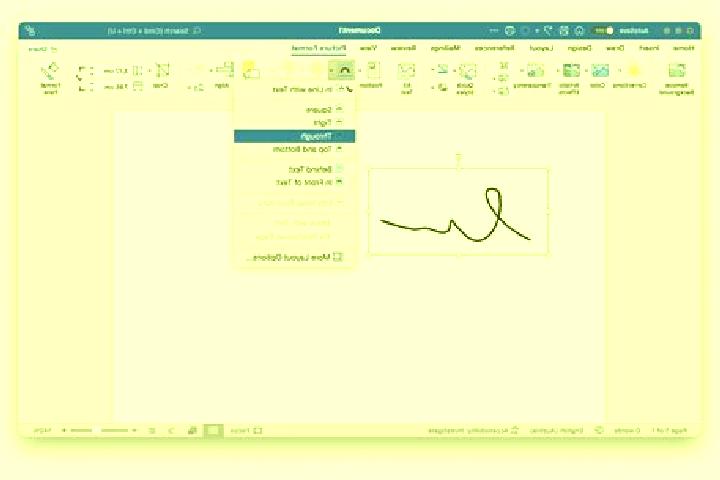This screenshot has width=720, height=480.
Task: Choose In Front of Text wrapping
Action: 294,182
